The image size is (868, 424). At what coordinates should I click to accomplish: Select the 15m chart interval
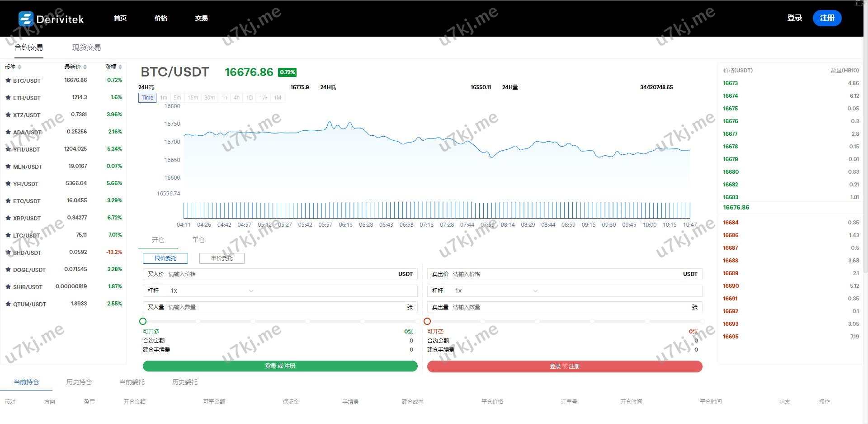coord(193,98)
